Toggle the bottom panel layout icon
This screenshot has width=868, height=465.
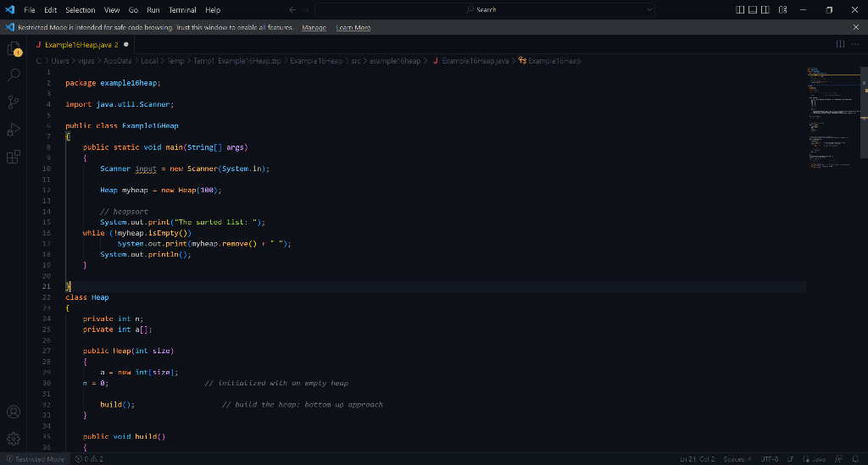(753, 10)
